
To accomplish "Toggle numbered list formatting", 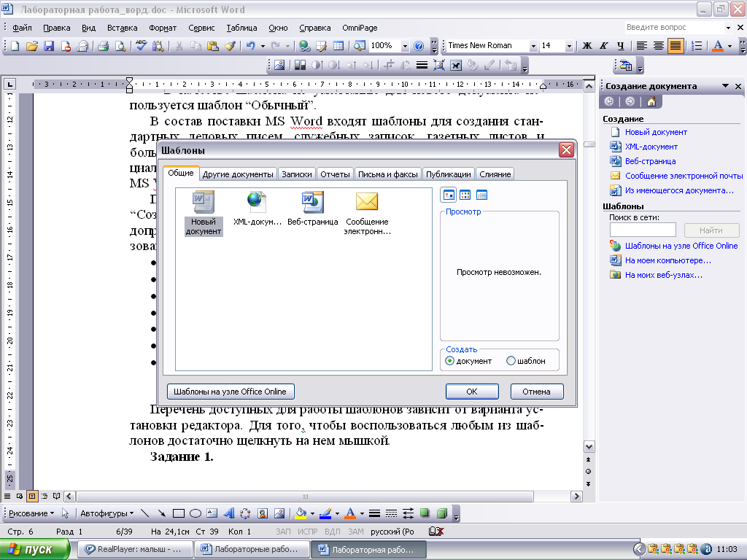I will coord(697,46).
